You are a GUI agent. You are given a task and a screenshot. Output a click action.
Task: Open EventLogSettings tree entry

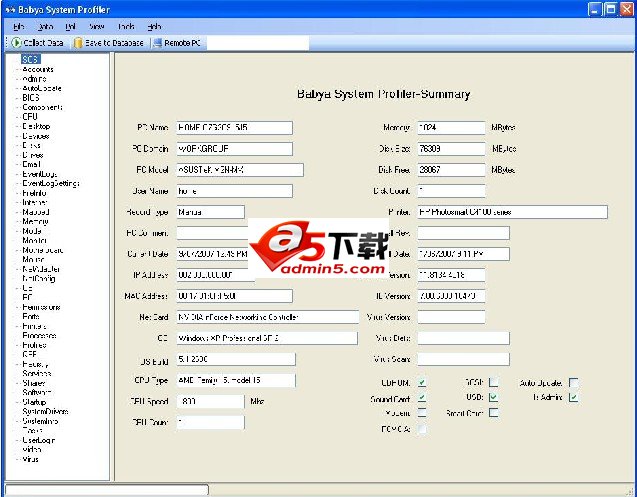(50, 183)
